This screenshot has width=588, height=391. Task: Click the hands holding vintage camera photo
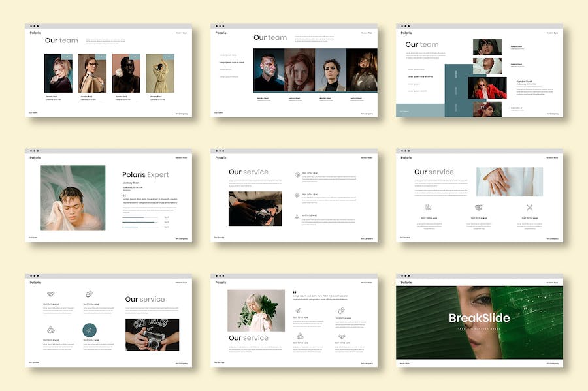(152, 334)
